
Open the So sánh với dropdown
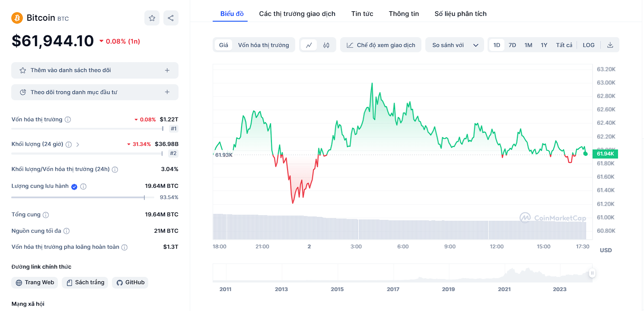coord(455,45)
